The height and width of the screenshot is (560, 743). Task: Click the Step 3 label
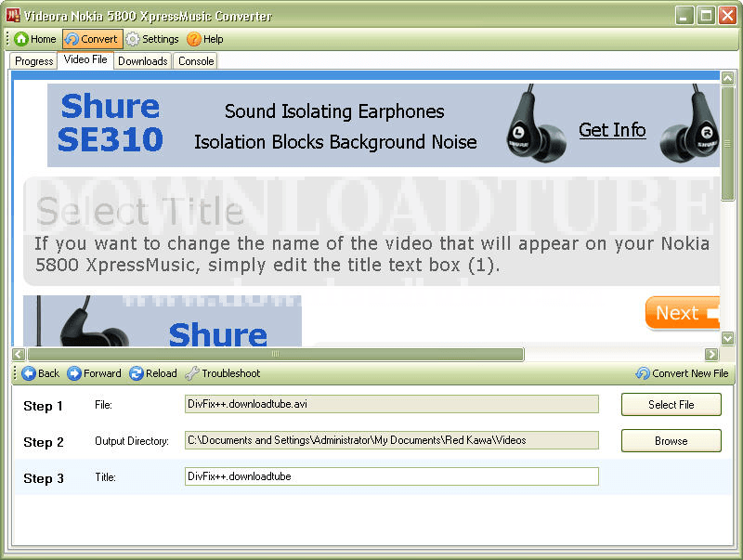pyautogui.click(x=44, y=478)
